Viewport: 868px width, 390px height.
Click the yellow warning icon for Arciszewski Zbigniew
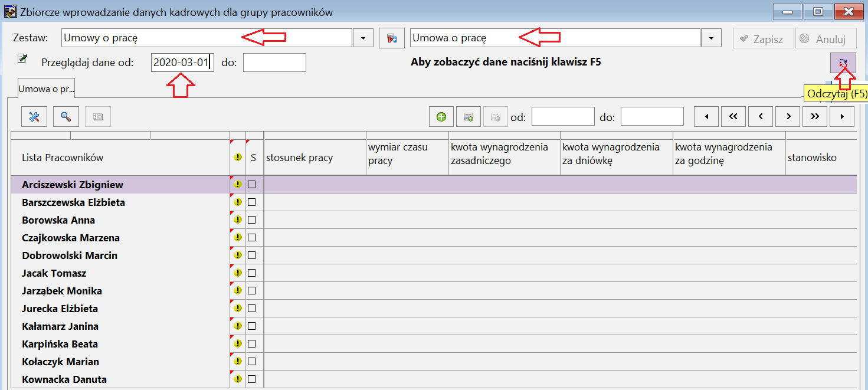pos(238,185)
